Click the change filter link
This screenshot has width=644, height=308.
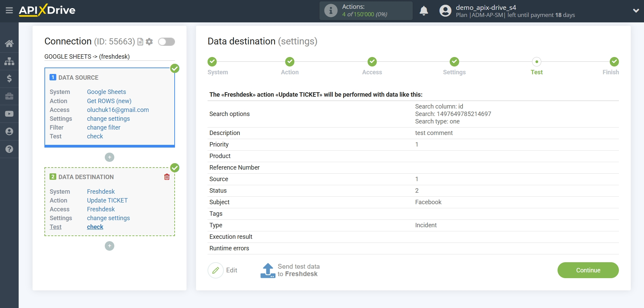pos(104,128)
